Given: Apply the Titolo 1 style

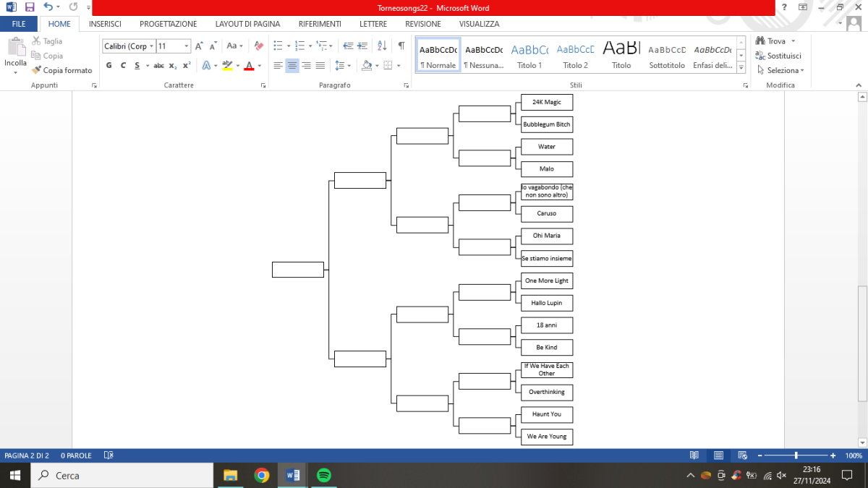Looking at the screenshot, I should coord(529,56).
